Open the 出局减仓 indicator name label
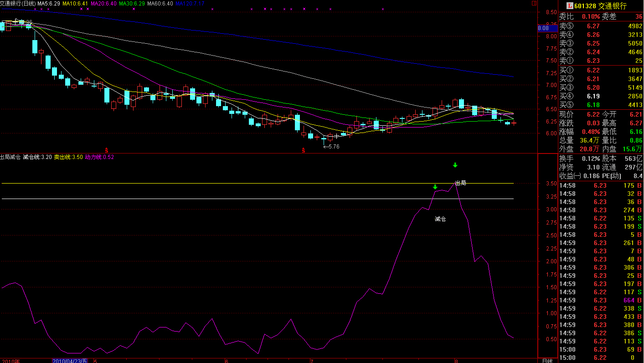The width and height of the screenshot is (644, 363). [x=10, y=157]
